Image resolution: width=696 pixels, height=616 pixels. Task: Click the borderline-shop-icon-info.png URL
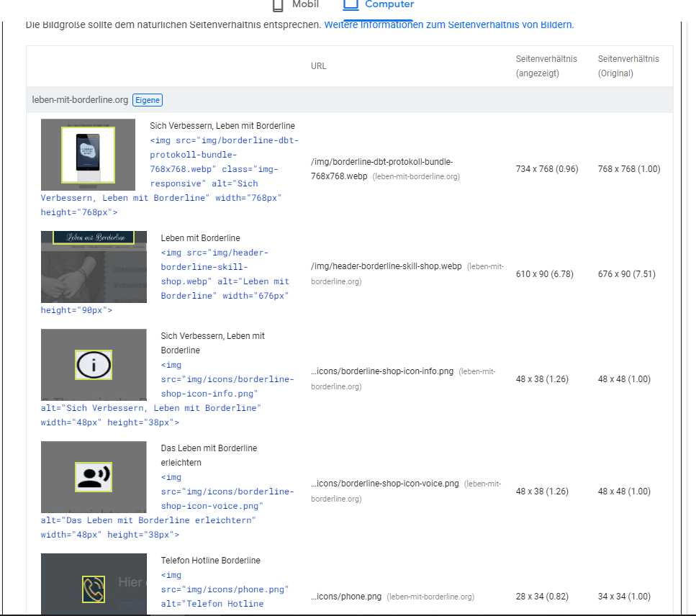click(x=382, y=371)
